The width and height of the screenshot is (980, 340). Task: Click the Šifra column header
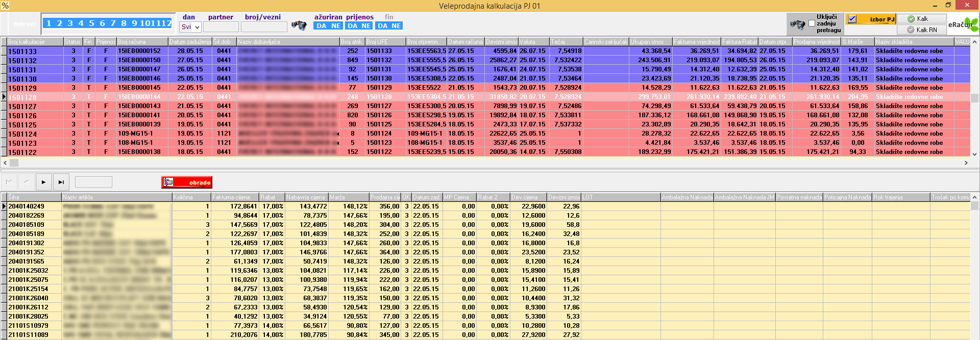click(34, 197)
